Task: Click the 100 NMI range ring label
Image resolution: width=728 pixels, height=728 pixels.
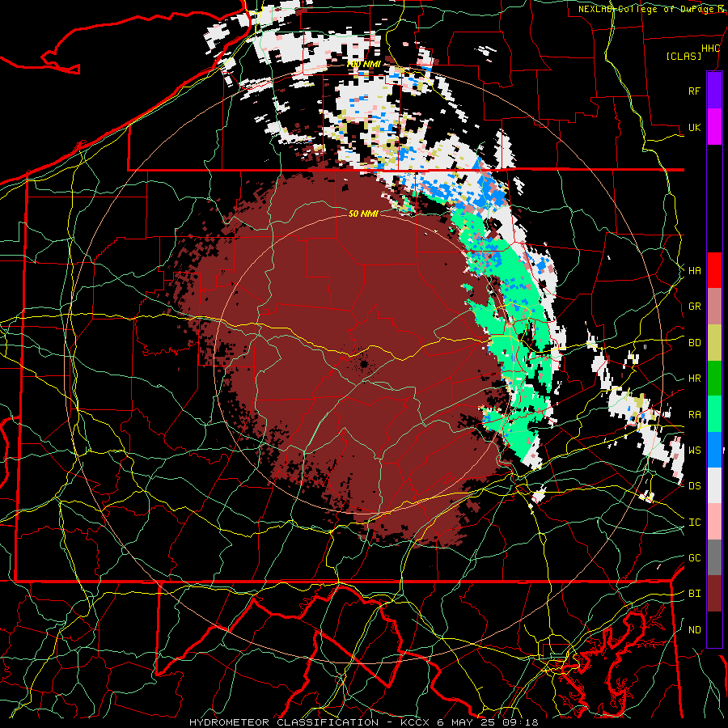Action: (363, 64)
